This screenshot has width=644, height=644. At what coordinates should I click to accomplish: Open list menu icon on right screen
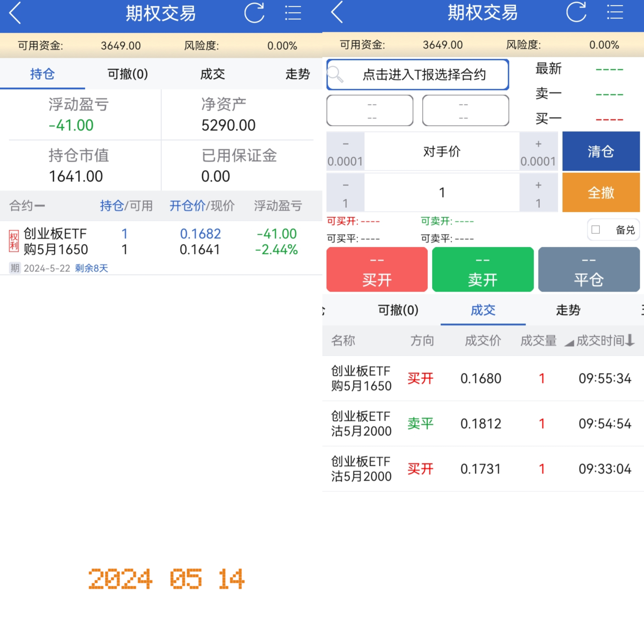pyautogui.click(x=615, y=12)
